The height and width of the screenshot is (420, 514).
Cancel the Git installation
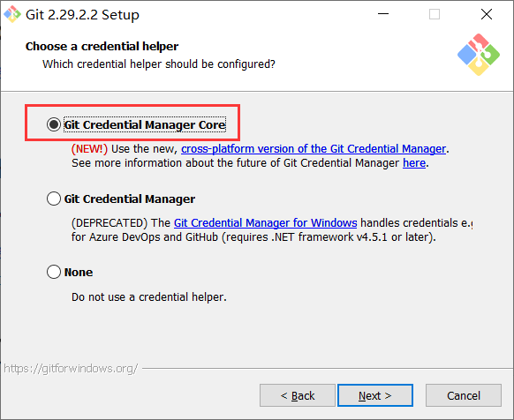(464, 395)
